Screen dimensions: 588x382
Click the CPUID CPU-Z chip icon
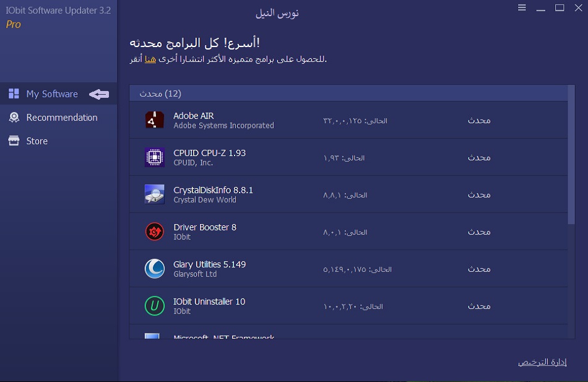pos(154,157)
